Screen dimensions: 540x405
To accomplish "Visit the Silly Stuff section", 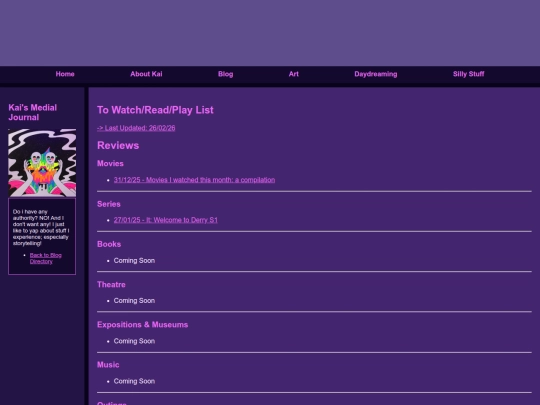I will 468,74.
